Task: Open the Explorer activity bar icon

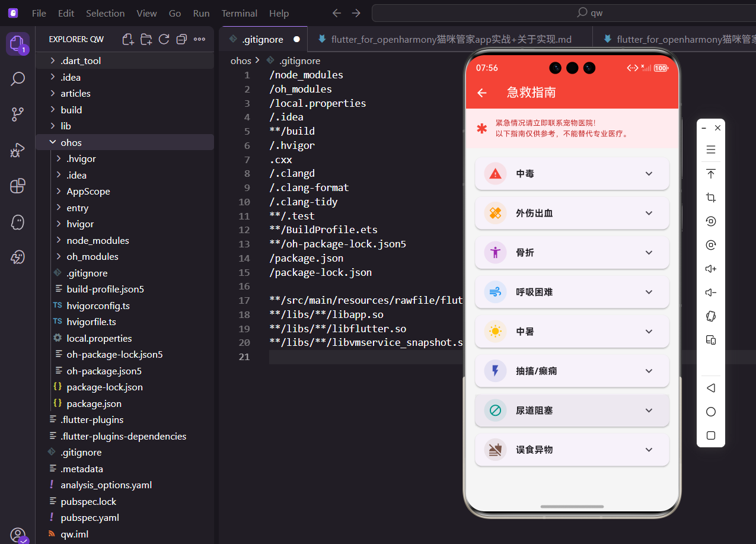Action: pos(17,43)
